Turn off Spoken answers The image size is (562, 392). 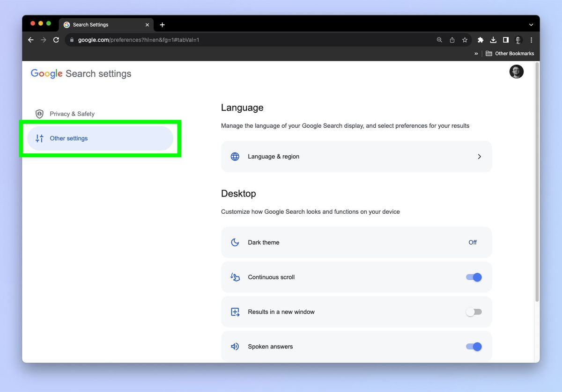pos(473,346)
